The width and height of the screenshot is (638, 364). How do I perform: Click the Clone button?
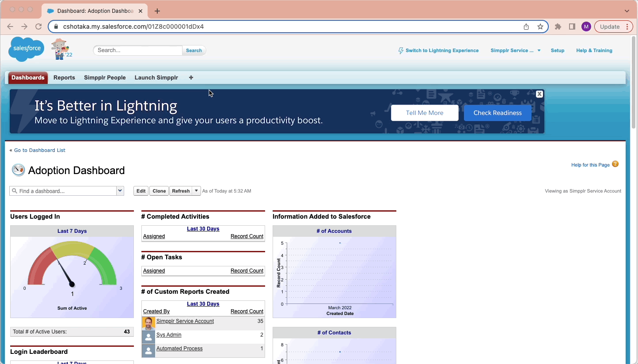(159, 191)
